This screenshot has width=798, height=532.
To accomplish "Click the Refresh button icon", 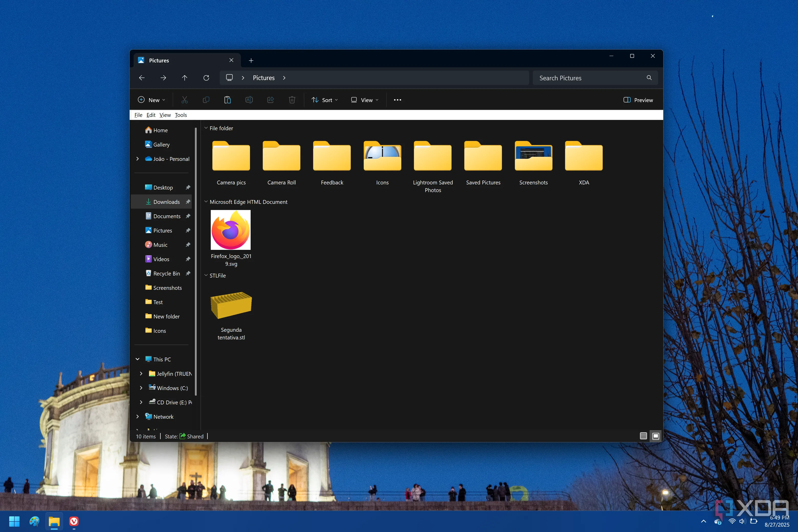I will tap(206, 78).
